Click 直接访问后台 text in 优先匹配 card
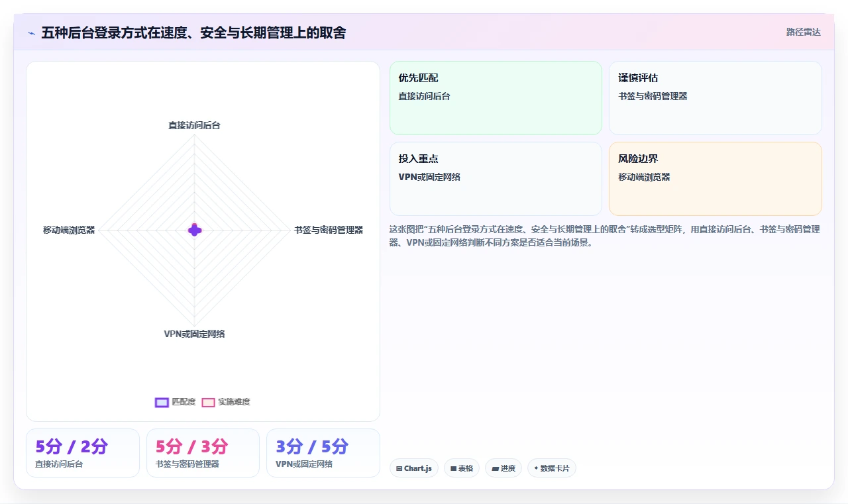Viewport: 848px width, 504px height. point(425,96)
